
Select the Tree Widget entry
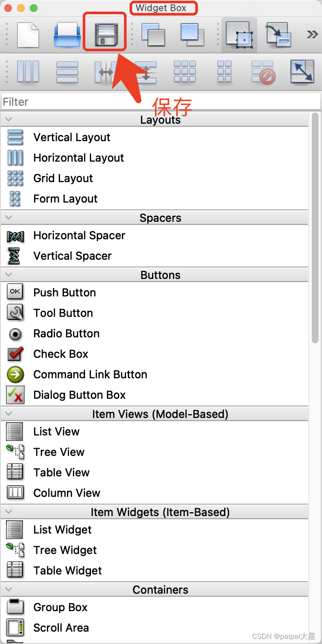[x=65, y=550]
